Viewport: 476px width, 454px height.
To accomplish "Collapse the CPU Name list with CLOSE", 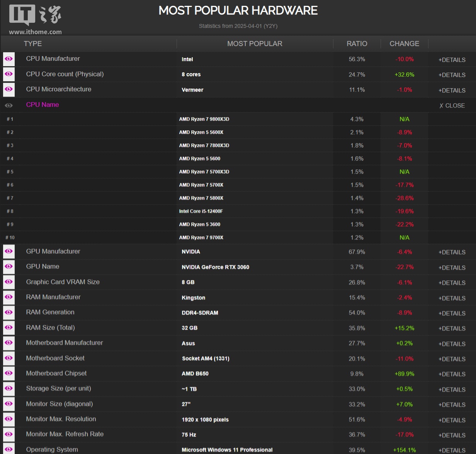I will [x=452, y=106].
